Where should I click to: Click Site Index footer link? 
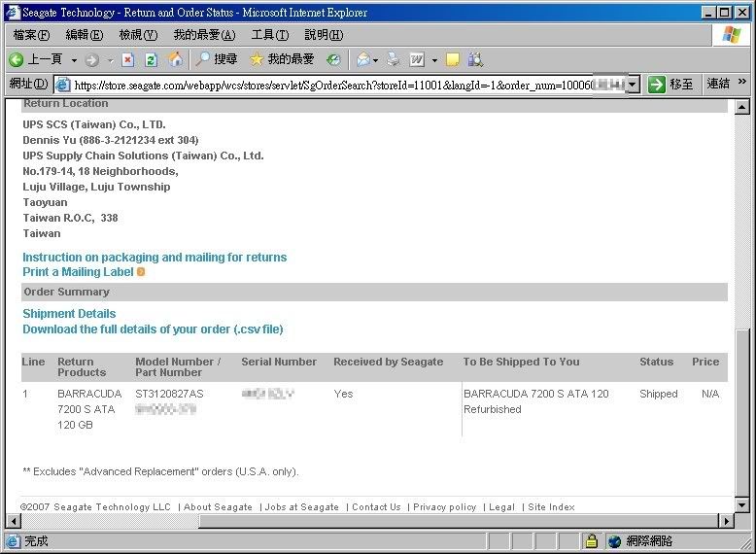[x=552, y=506]
